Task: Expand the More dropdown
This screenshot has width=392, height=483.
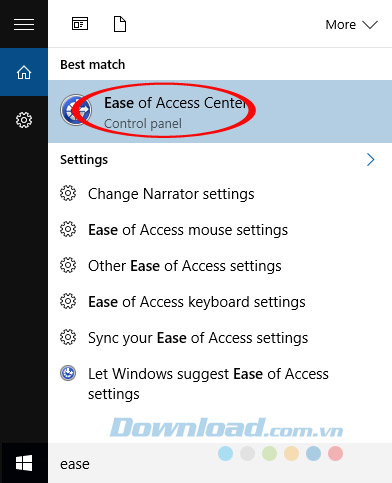Action: coord(351,24)
